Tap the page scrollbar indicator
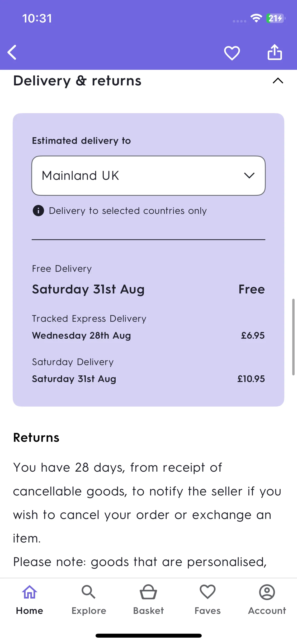This screenshot has width=297, height=644. point(293,337)
